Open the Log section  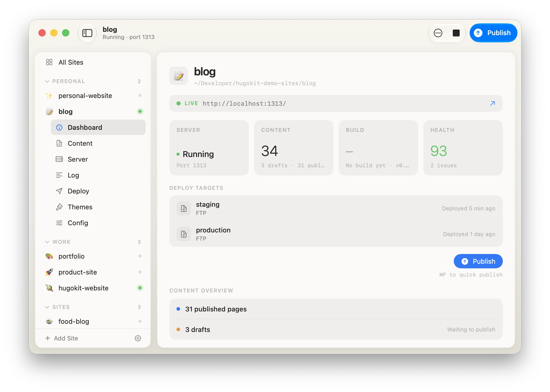point(98,175)
